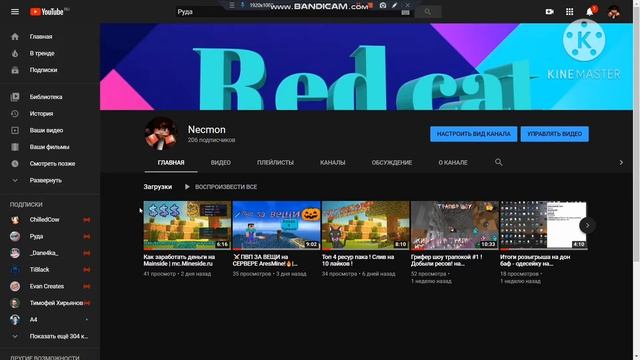The height and width of the screenshot is (360, 640).
Task: Open the 10:33 Грифер шоу thumbnail
Action: [455, 225]
